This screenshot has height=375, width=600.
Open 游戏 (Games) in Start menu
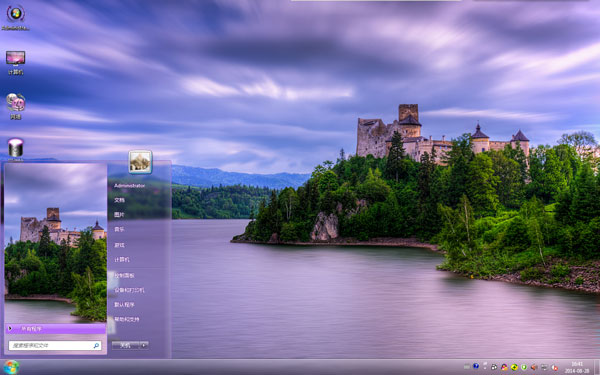[119, 245]
